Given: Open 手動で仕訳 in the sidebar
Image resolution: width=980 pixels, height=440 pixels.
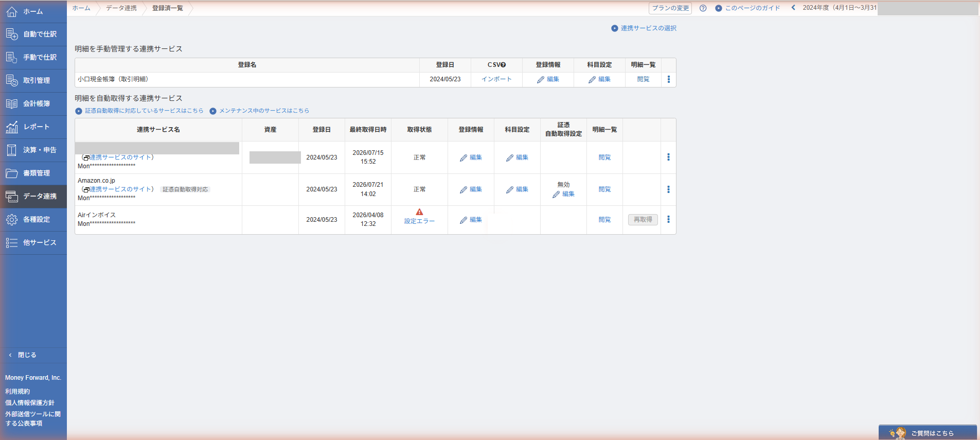Looking at the screenshot, I should click(33, 58).
